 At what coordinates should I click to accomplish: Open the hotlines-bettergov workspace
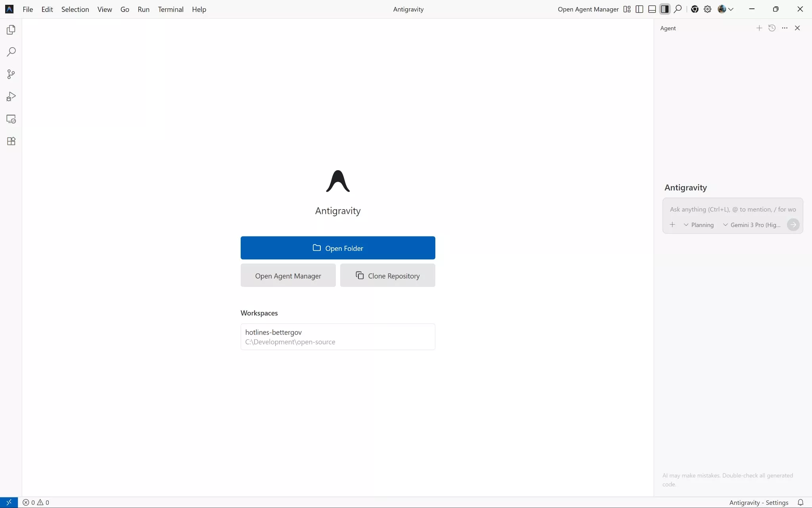pyautogui.click(x=337, y=337)
